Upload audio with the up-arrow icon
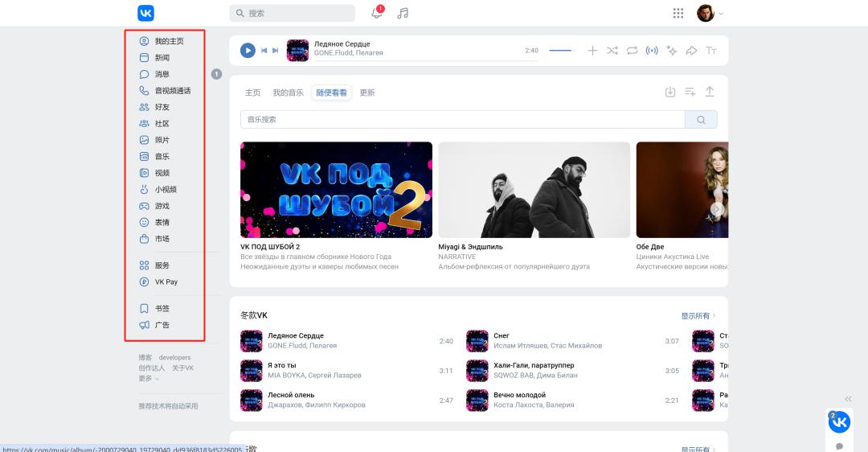 point(710,92)
